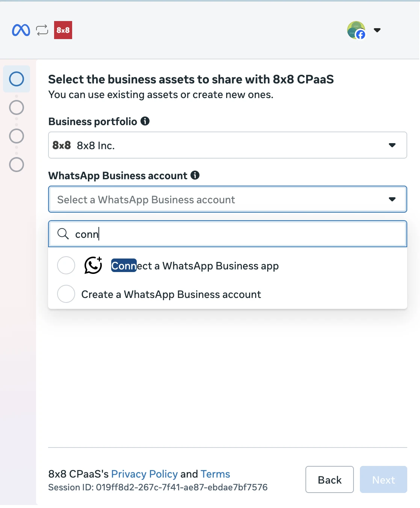Open the Select a WhatsApp Business account dropdown

pyautogui.click(x=228, y=199)
